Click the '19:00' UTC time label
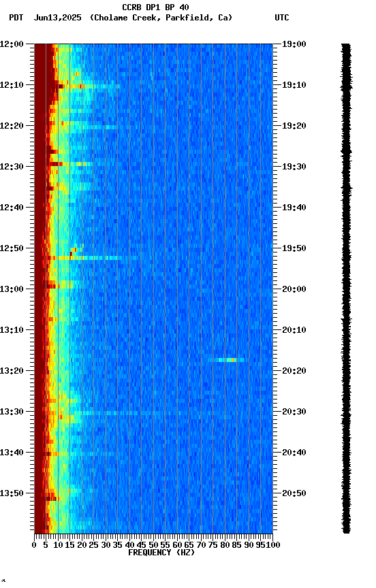 pyautogui.click(x=294, y=44)
